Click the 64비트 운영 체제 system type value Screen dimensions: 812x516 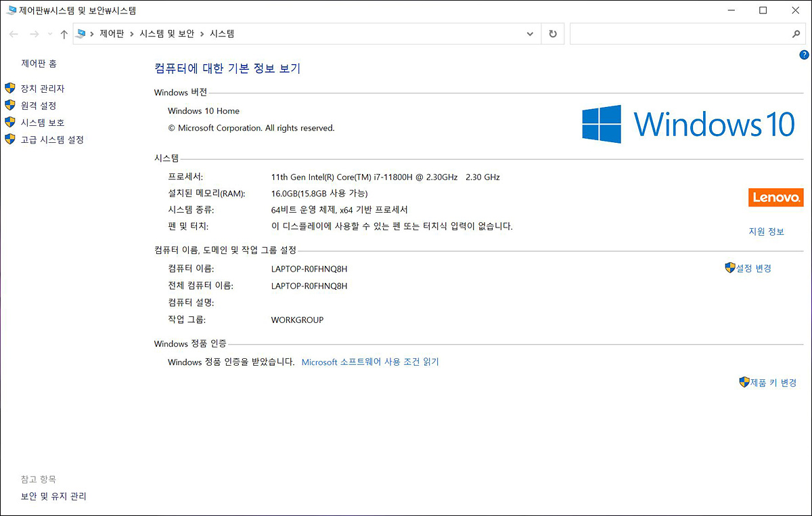tap(339, 210)
